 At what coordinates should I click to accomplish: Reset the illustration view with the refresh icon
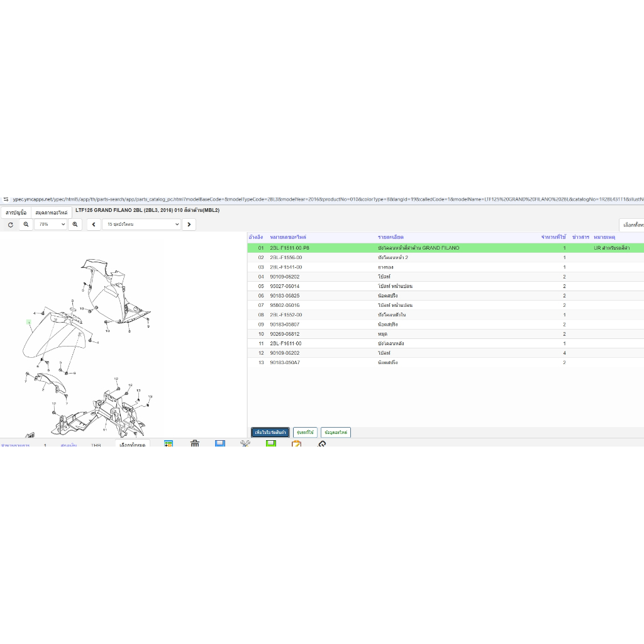click(11, 225)
